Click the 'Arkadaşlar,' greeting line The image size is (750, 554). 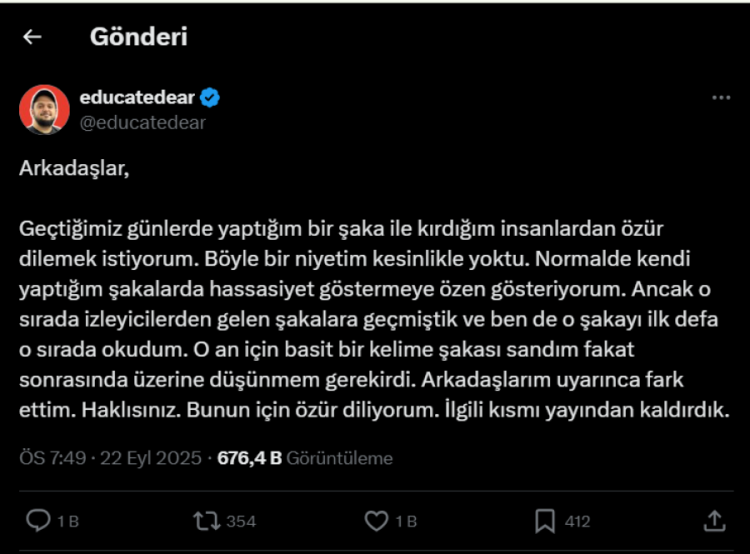click(74, 167)
